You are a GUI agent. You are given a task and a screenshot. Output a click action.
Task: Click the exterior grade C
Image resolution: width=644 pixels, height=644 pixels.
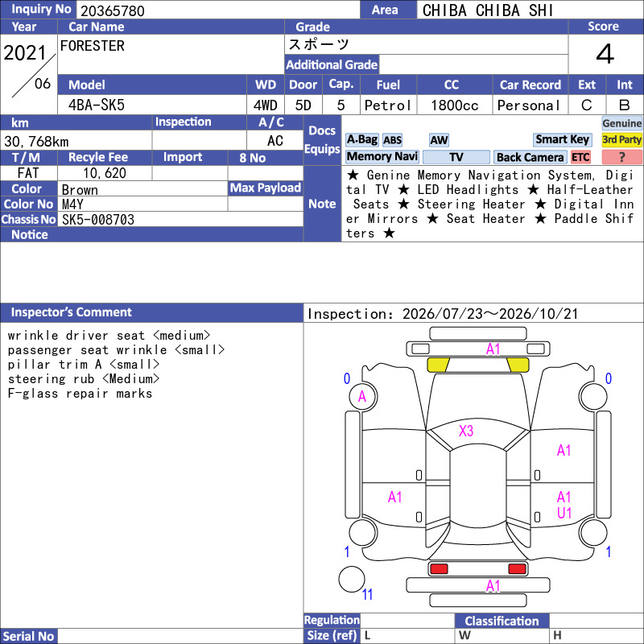[x=587, y=105]
